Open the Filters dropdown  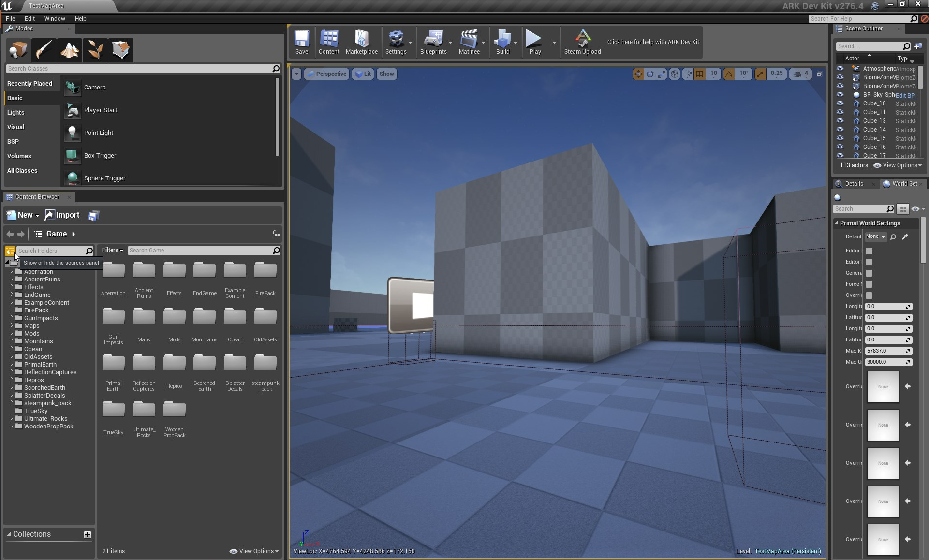click(x=112, y=250)
